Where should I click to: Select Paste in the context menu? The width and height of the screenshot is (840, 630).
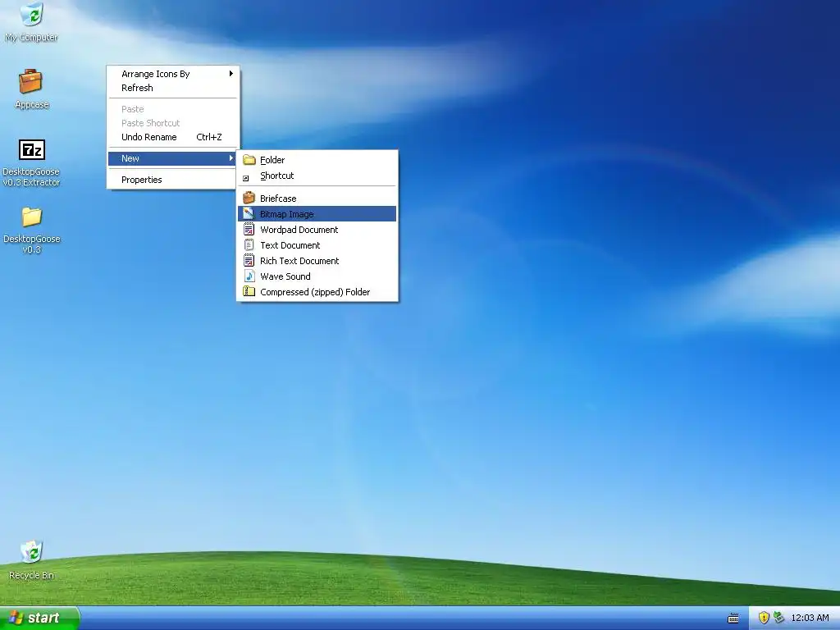[173, 109]
